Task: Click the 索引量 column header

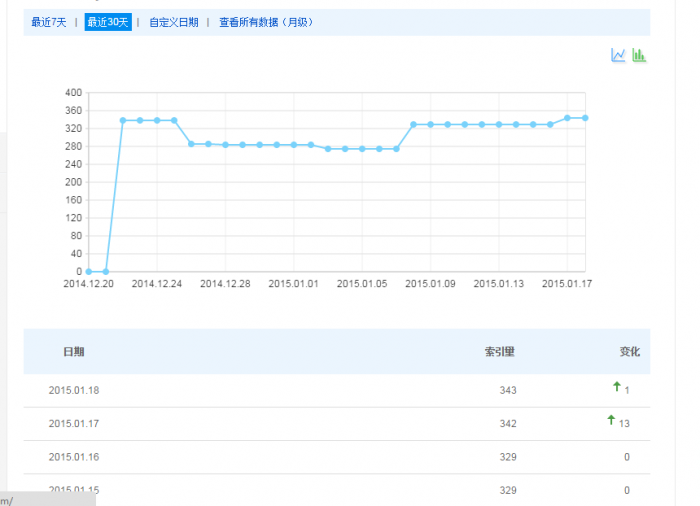Action: click(499, 352)
